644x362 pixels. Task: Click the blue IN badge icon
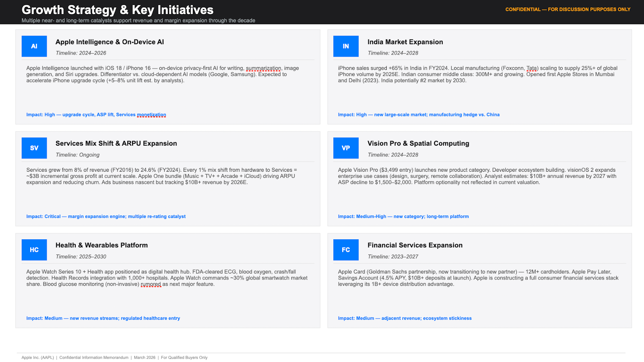pyautogui.click(x=346, y=46)
